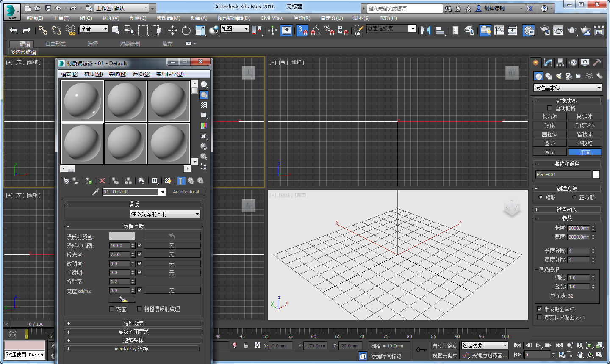Viewport: 610px width, 364px height.
Task: Click the Architectural material type button
Action: [x=186, y=192]
